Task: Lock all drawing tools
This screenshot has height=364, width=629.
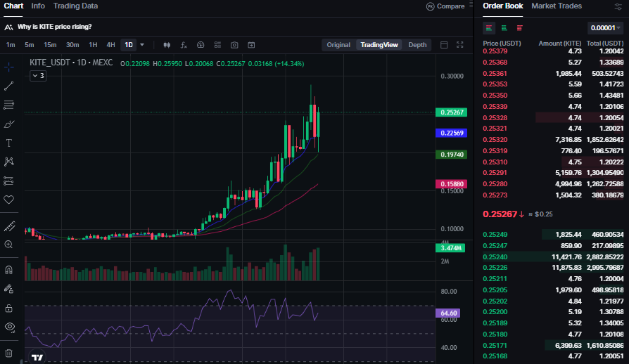Action: (9, 308)
